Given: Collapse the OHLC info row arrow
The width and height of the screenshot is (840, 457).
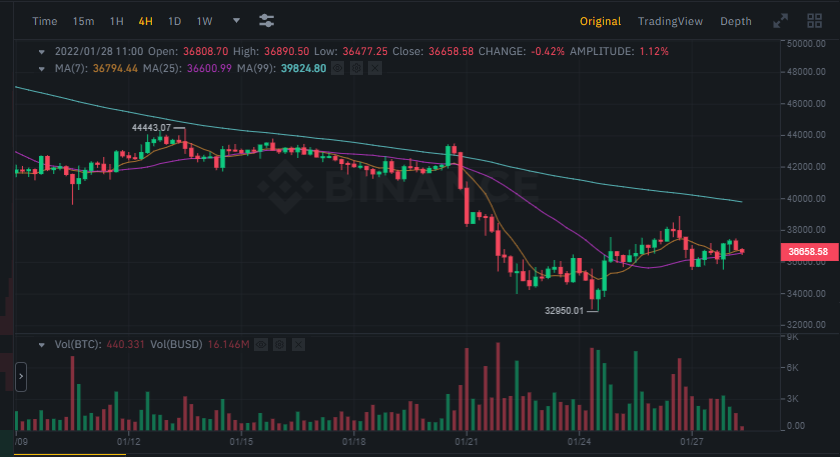Looking at the screenshot, I should click(x=42, y=51).
